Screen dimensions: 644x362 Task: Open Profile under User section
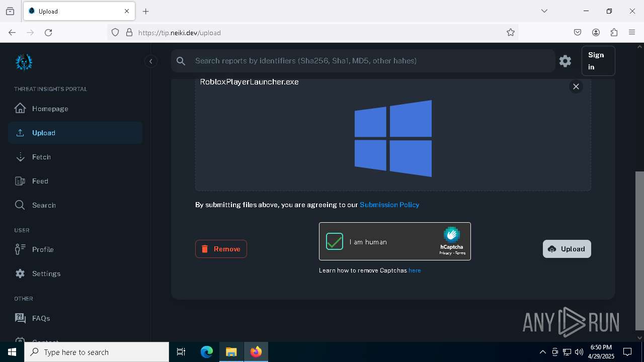point(75,249)
